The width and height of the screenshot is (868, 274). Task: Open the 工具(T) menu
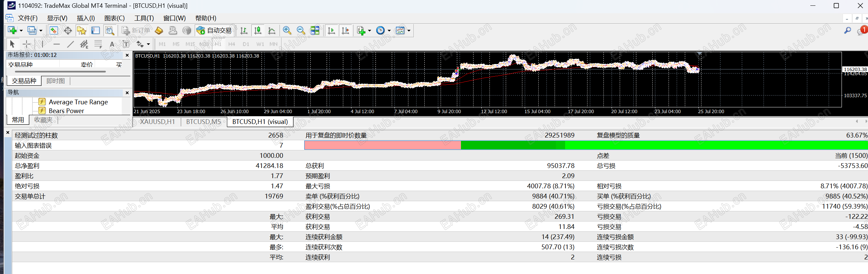(144, 18)
